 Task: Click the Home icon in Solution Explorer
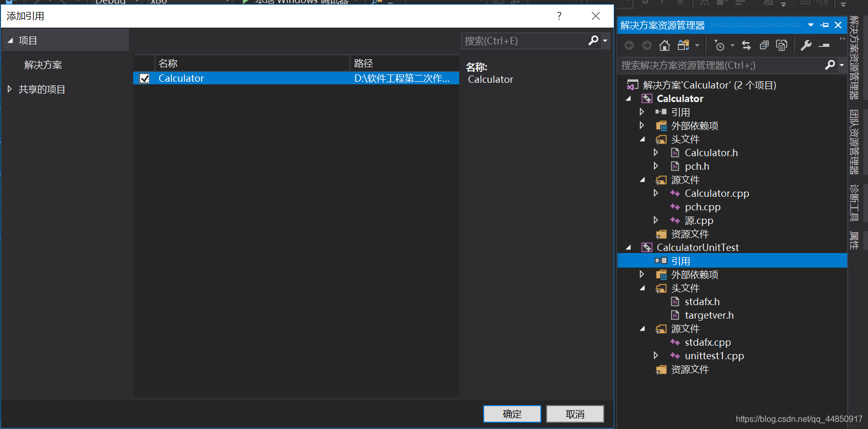point(665,46)
